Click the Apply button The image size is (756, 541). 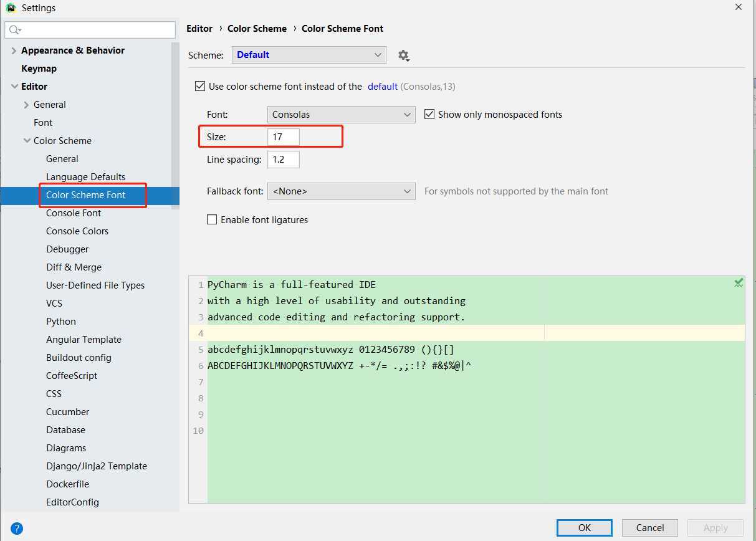point(715,528)
